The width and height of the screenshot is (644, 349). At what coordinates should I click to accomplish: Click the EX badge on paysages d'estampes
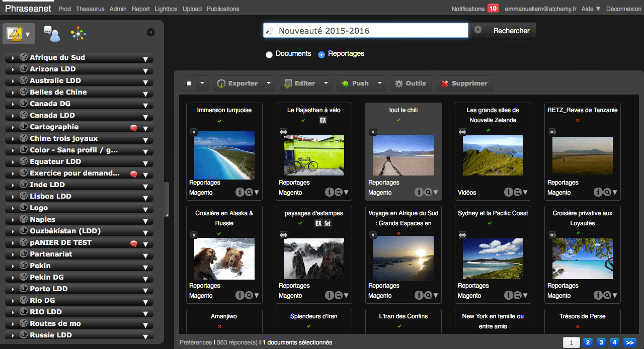[x=318, y=224]
